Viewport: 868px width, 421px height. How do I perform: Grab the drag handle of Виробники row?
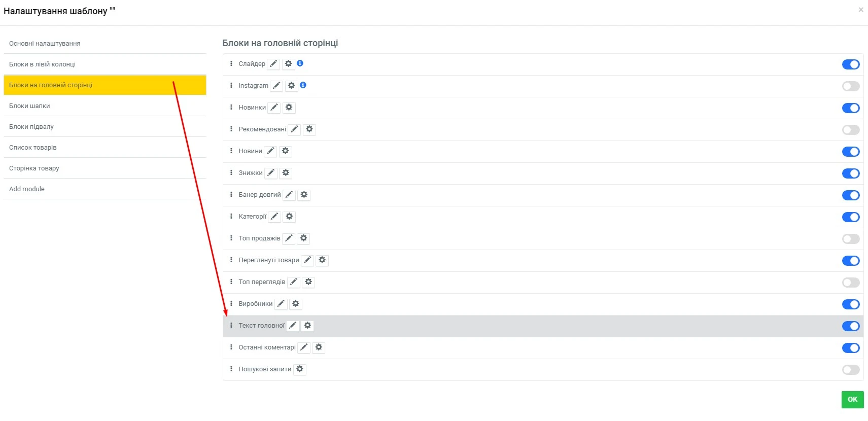coord(232,304)
